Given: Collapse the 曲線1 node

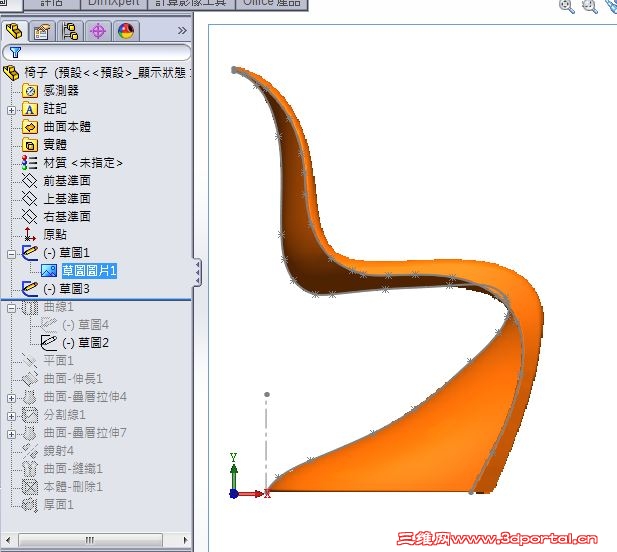Looking at the screenshot, I should click(x=11, y=308).
